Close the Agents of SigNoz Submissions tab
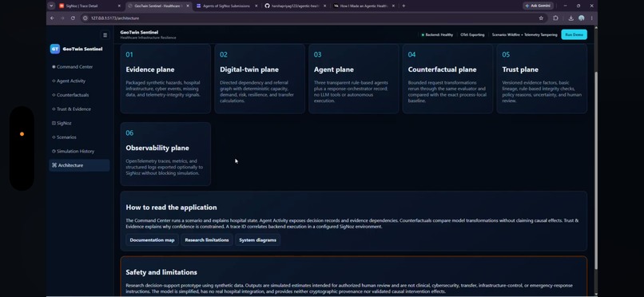 click(256, 6)
